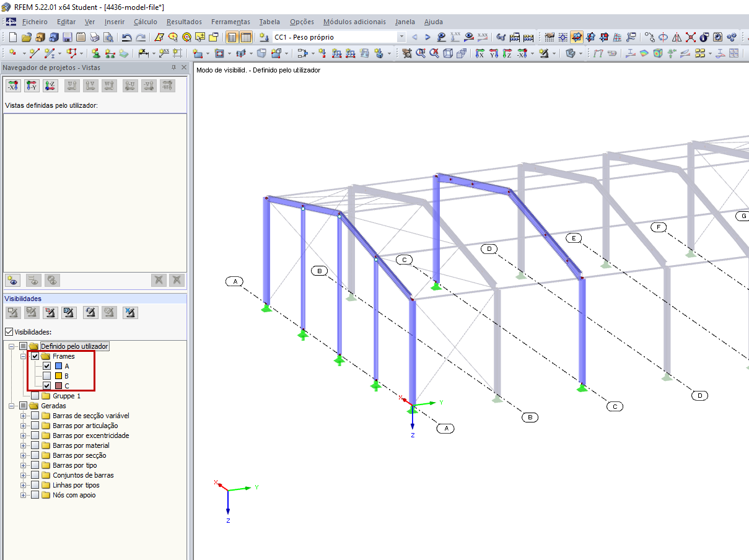Click the new dimension tool icon
This screenshot has height=560, width=749.
pos(144,53)
